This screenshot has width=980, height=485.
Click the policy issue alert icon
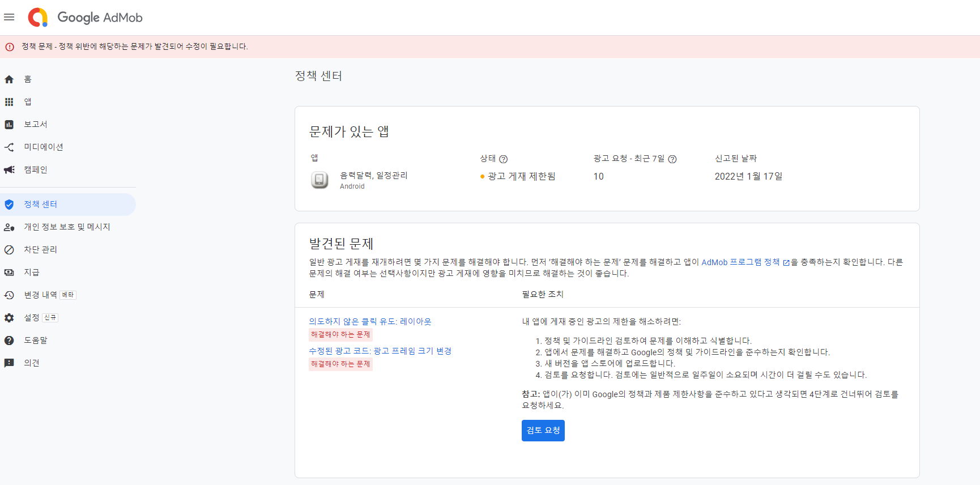click(10, 47)
